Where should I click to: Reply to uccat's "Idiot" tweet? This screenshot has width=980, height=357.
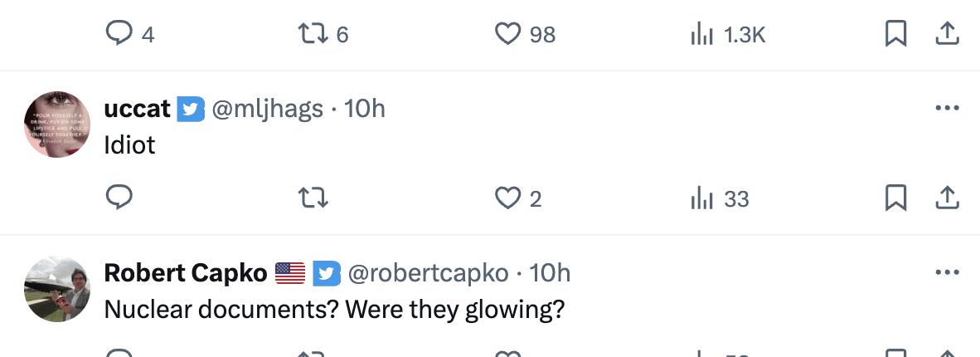120,198
